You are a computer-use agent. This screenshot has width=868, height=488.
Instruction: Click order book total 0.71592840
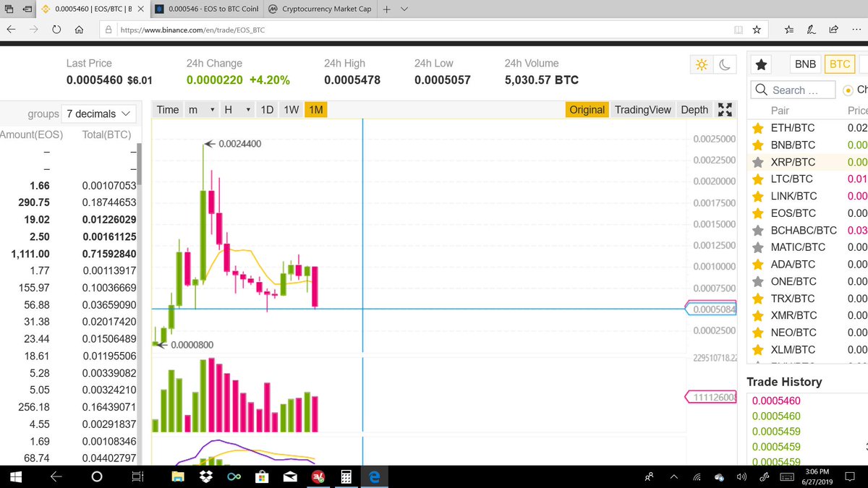point(109,254)
